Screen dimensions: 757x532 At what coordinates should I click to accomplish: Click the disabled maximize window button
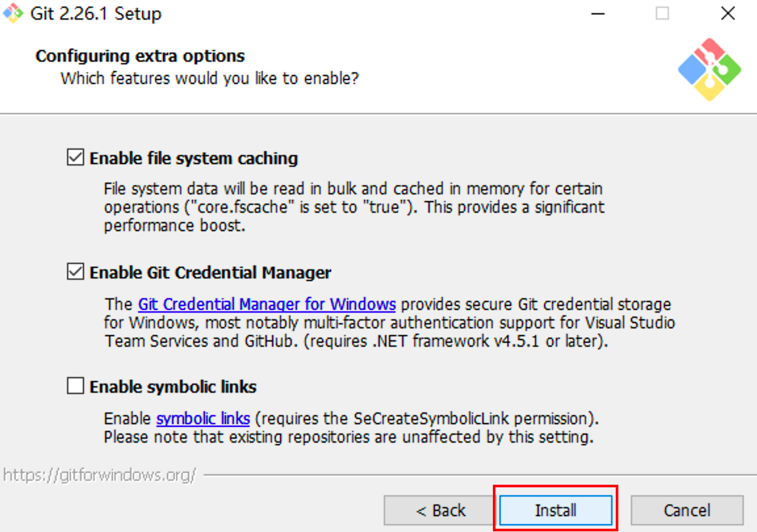(x=662, y=14)
